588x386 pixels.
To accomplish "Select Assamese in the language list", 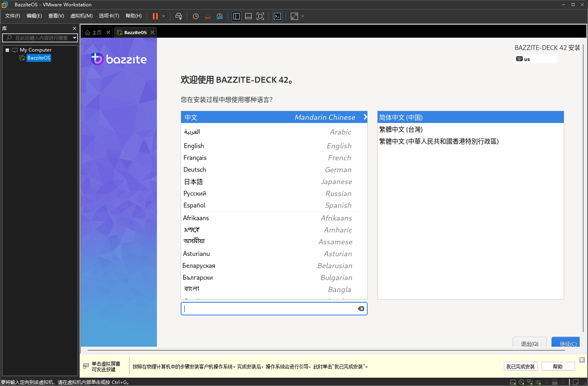I will 274,242.
